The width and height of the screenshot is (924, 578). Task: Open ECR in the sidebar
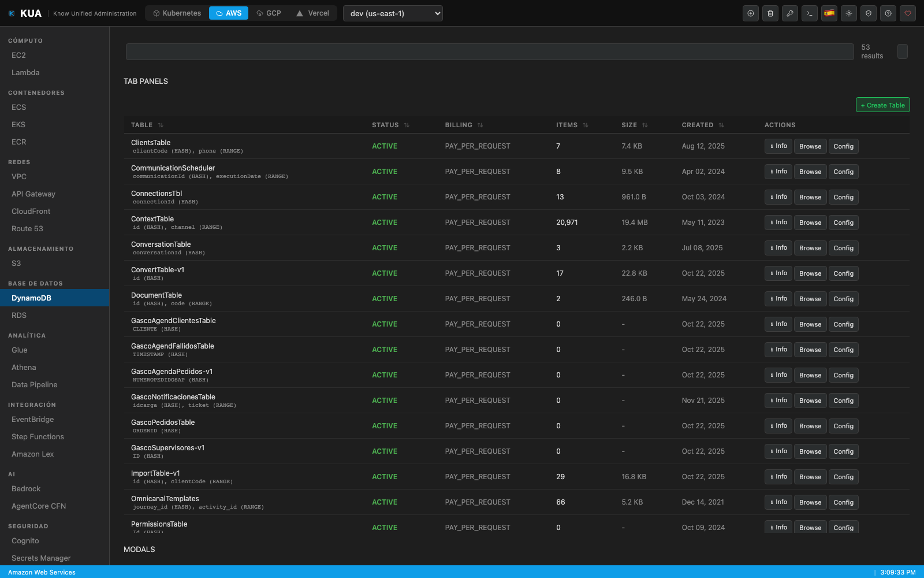54,142
